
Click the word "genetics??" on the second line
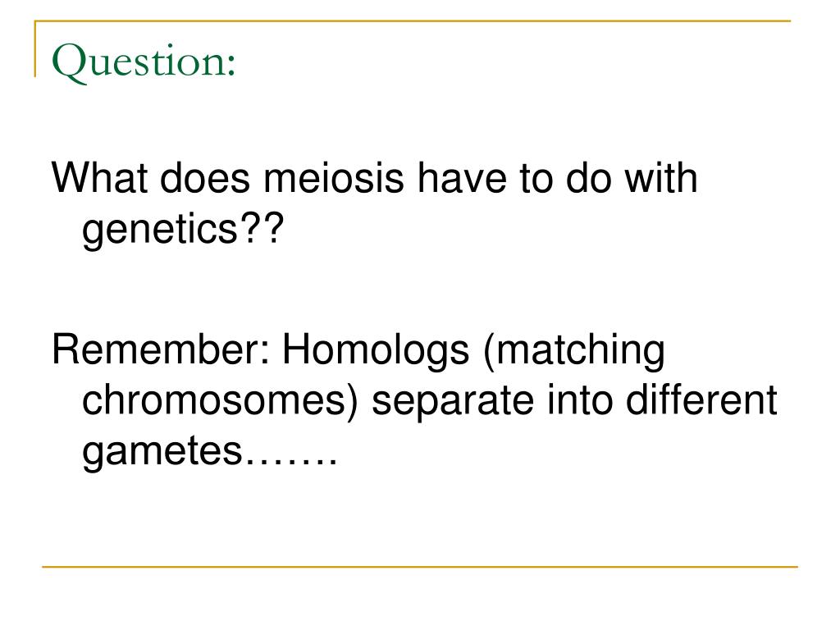(x=183, y=230)
